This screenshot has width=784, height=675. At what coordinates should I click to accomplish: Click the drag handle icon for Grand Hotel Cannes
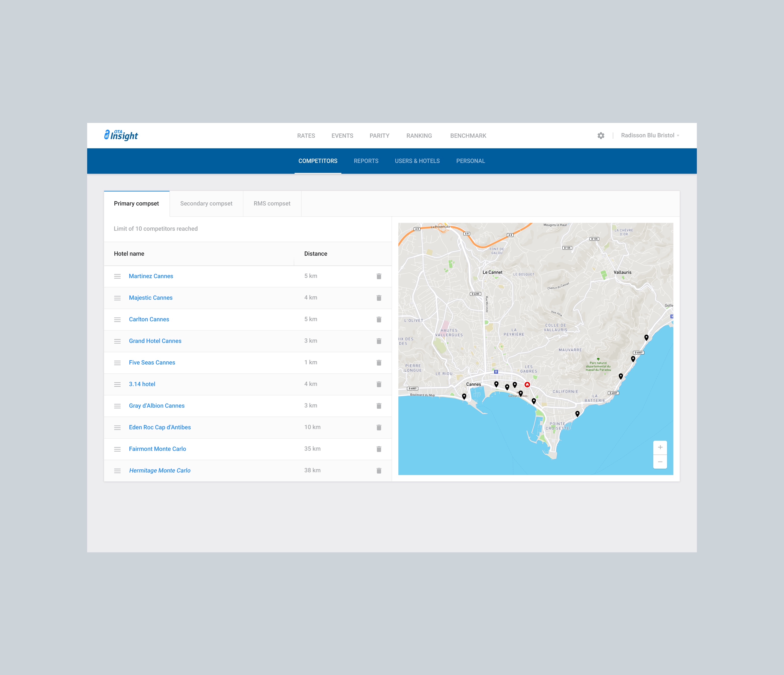point(117,341)
